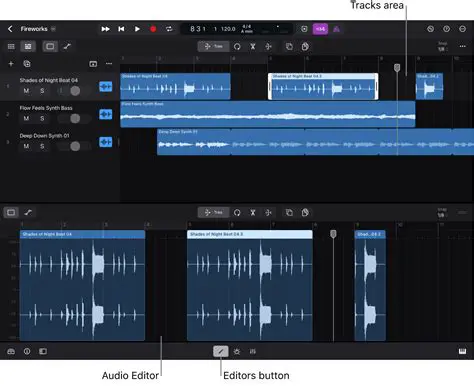Toggle the metronome click button

coord(304,29)
